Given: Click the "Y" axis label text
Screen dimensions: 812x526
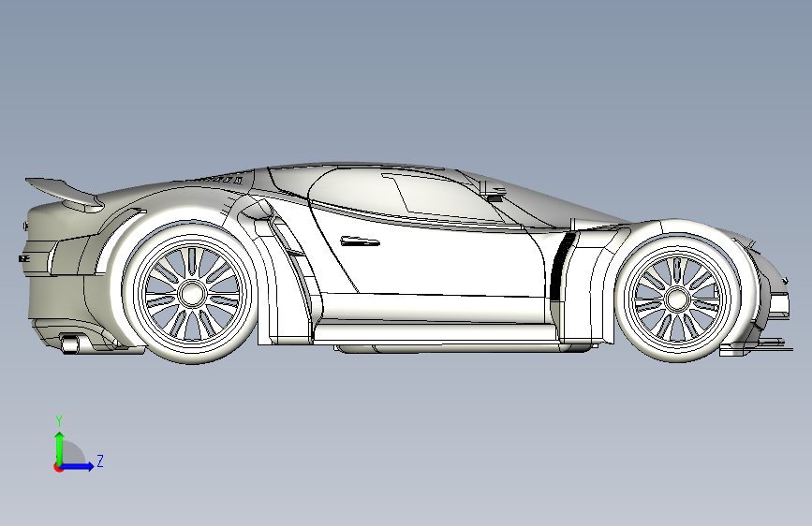Looking at the screenshot, I should tap(59, 421).
